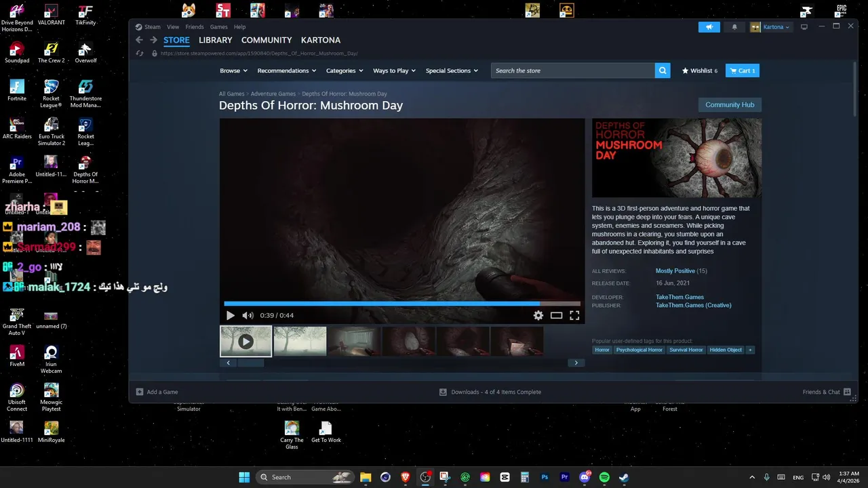
Task: Open the Help menu
Action: (239, 27)
